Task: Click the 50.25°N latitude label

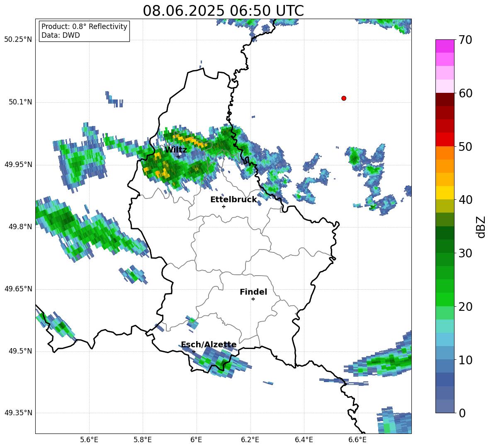Action: (x=18, y=40)
